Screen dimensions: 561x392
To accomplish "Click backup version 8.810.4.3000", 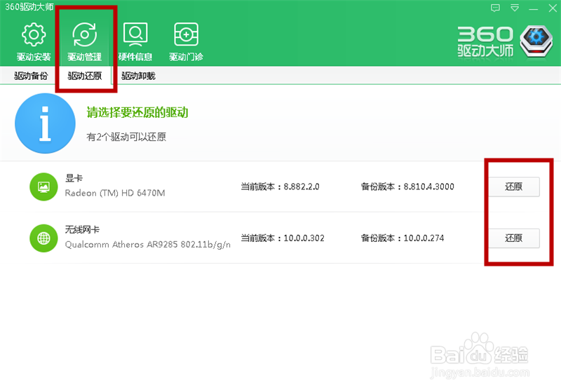I will pyautogui.click(x=407, y=187).
